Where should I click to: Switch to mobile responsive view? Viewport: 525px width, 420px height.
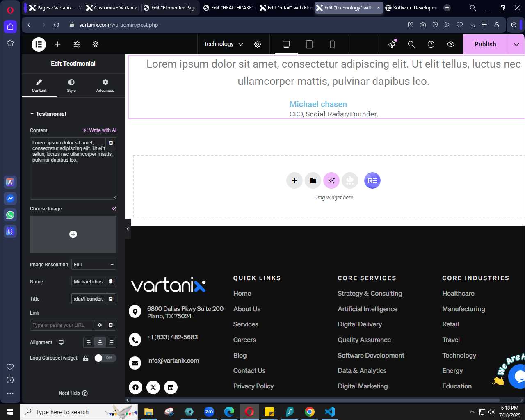332,44
